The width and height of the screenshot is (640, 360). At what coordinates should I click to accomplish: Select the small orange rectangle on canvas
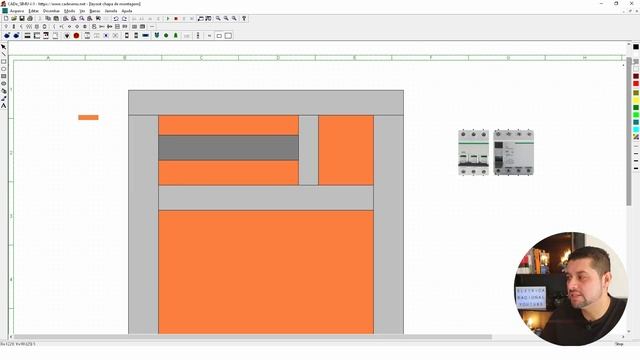pos(89,118)
